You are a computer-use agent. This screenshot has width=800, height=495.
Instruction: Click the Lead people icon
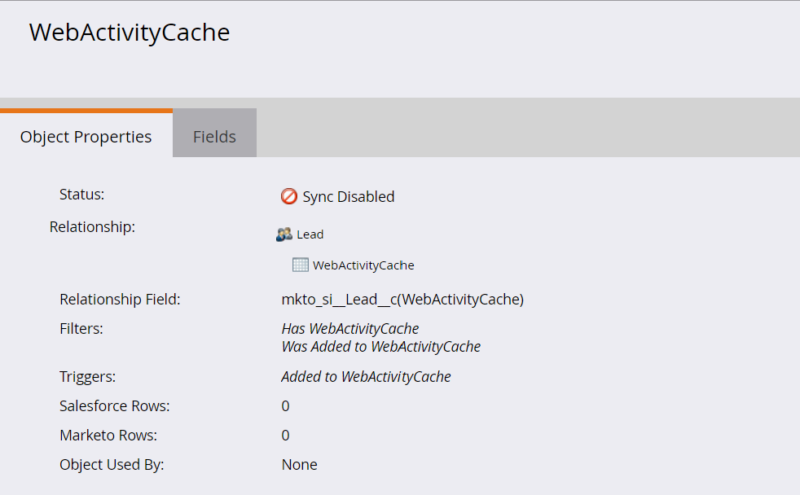click(x=284, y=234)
